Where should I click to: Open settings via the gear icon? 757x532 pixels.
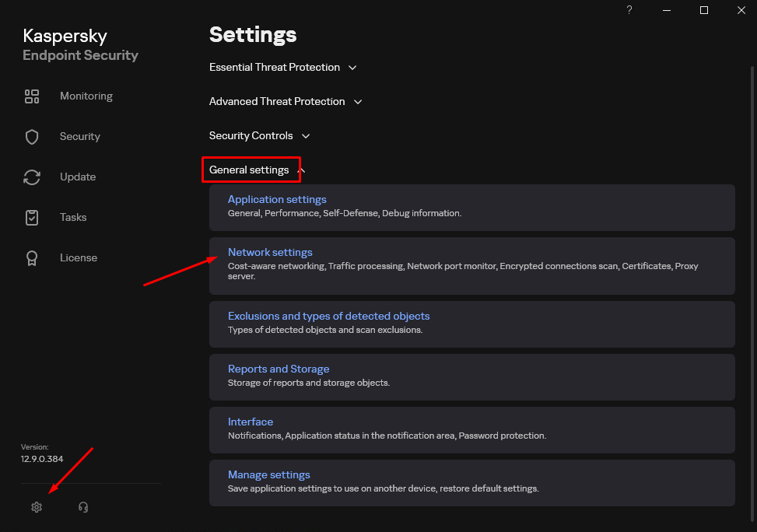pos(36,507)
